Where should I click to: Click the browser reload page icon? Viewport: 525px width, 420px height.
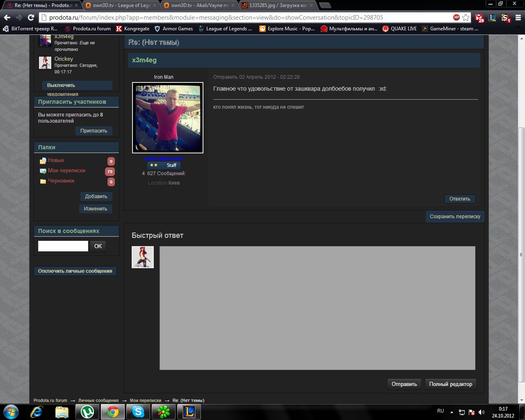coord(31,18)
